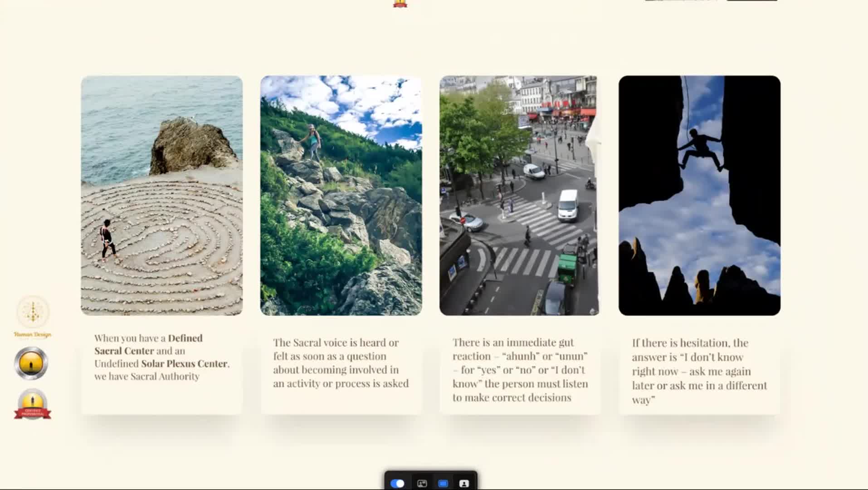
Task: Click the 'we have Sacral Authority' line
Action: [x=146, y=377]
